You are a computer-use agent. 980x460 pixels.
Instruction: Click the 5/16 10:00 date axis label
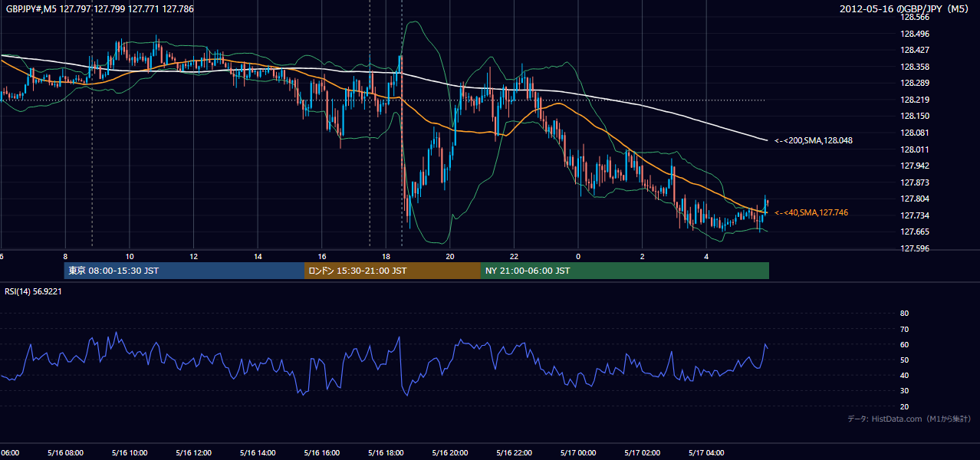pyautogui.click(x=129, y=453)
